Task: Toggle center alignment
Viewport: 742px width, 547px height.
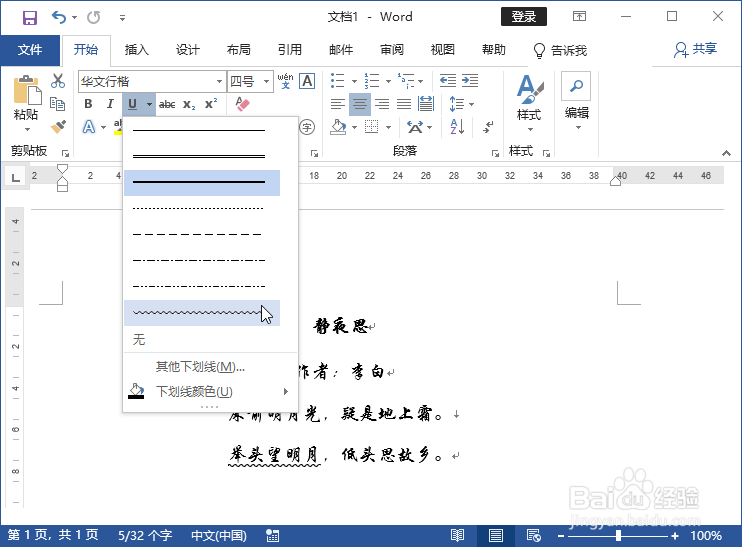Action: click(x=360, y=104)
